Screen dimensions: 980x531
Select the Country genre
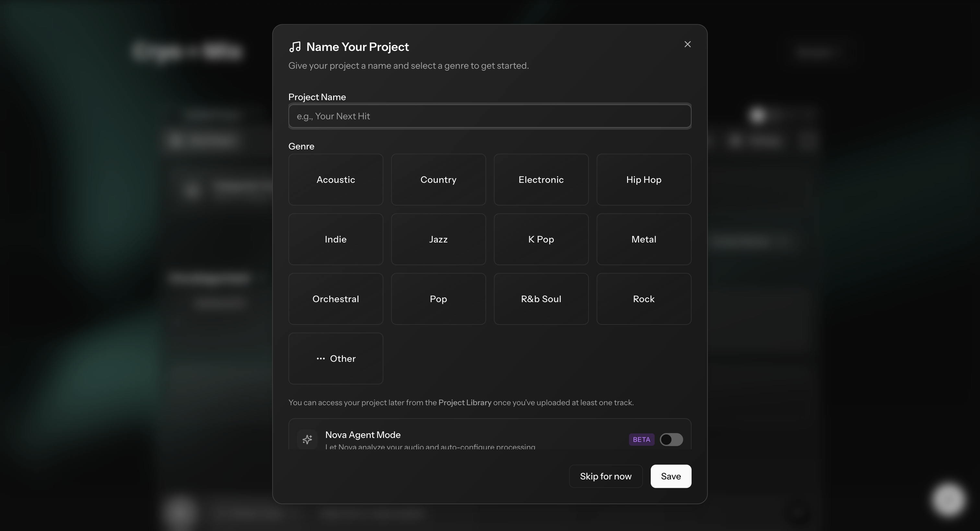(438, 179)
